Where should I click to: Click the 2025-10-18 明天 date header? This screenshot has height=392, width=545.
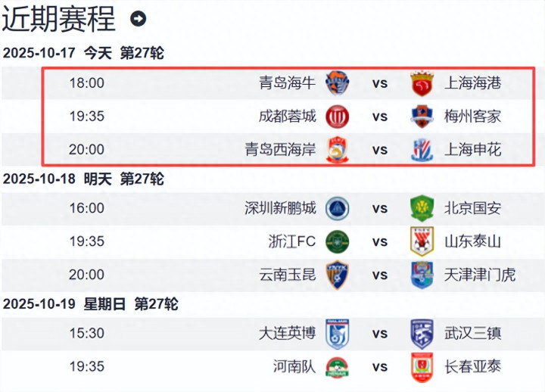(x=83, y=179)
